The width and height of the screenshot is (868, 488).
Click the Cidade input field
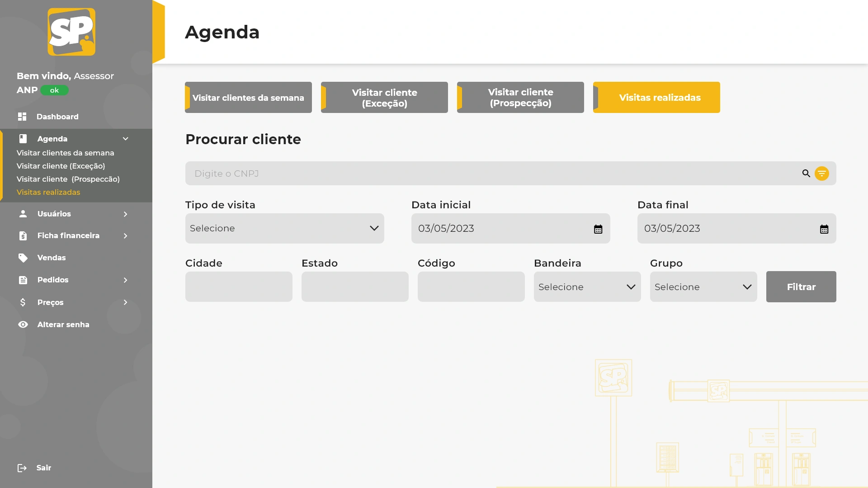[x=239, y=287]
